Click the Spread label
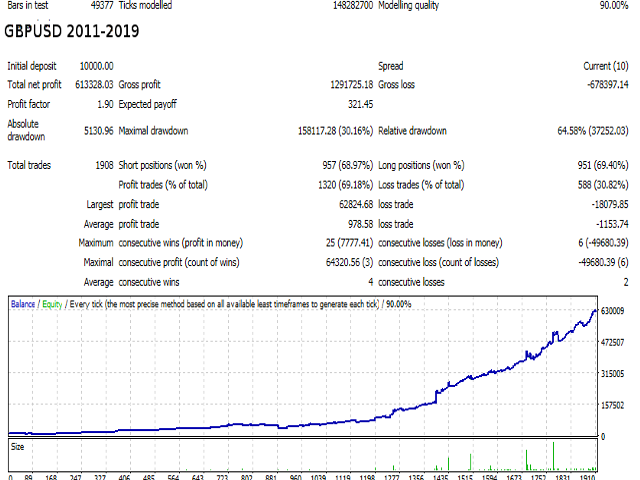 coord(391,66)
